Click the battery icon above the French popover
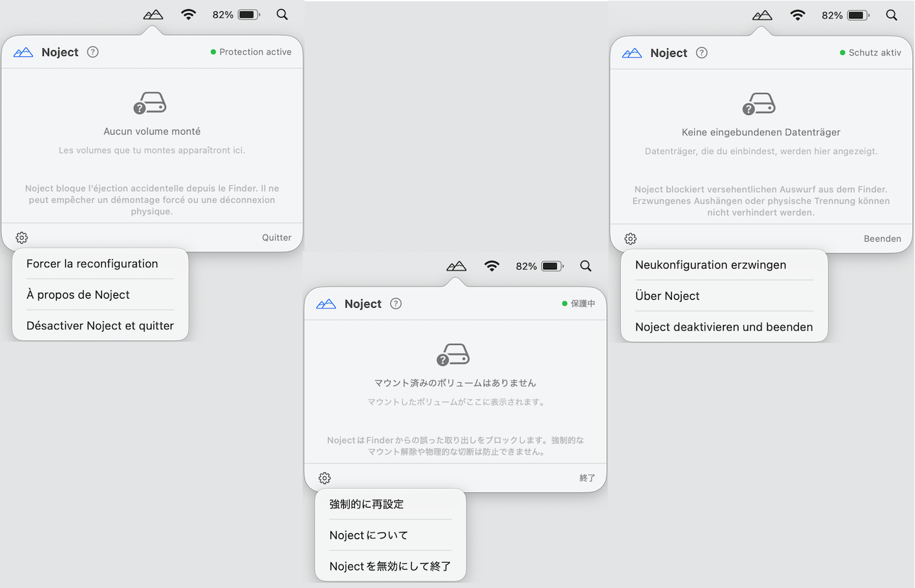Screen dimensions: 915x588 point(249,14)
